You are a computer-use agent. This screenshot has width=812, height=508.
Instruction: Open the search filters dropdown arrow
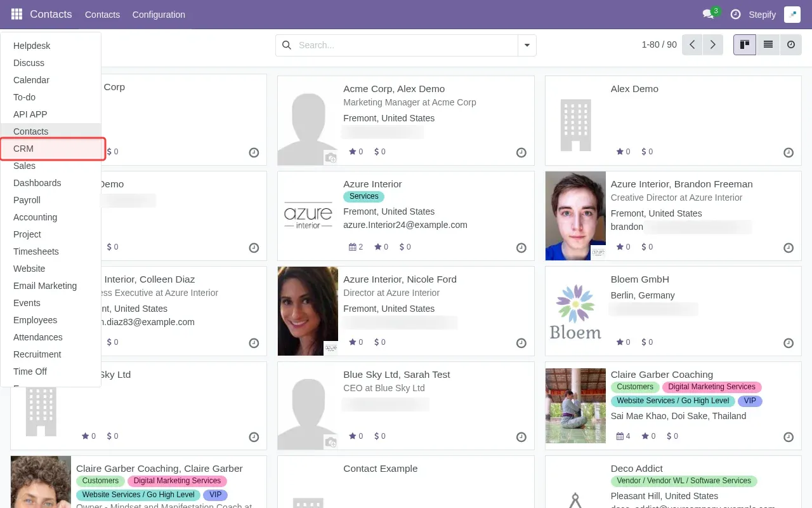(x=527, y=45)
